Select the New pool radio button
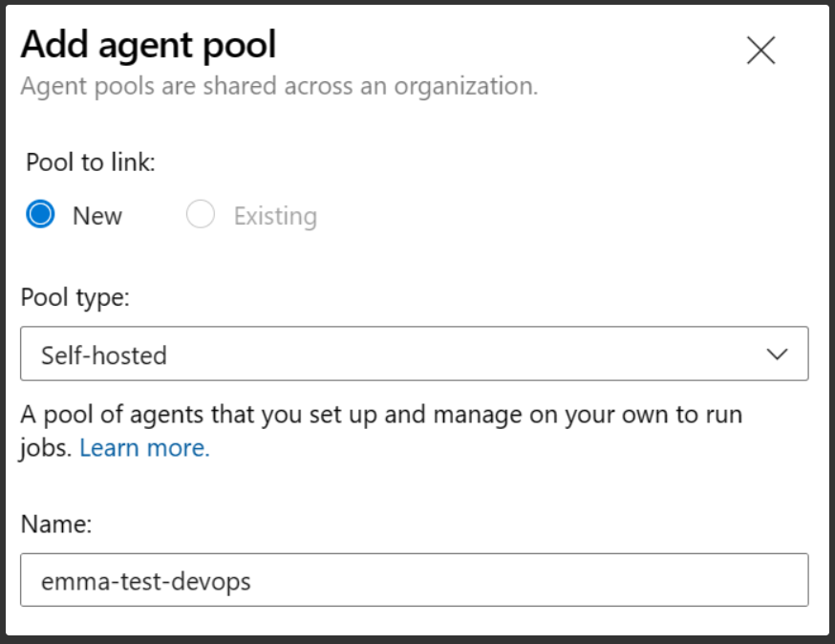Viewport: 835px width, 644px height. pos(40,214)
